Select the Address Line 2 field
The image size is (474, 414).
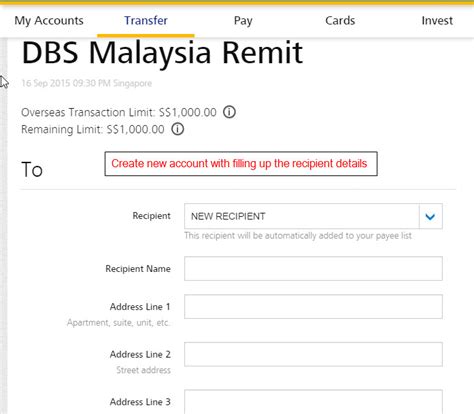point(313,354)
